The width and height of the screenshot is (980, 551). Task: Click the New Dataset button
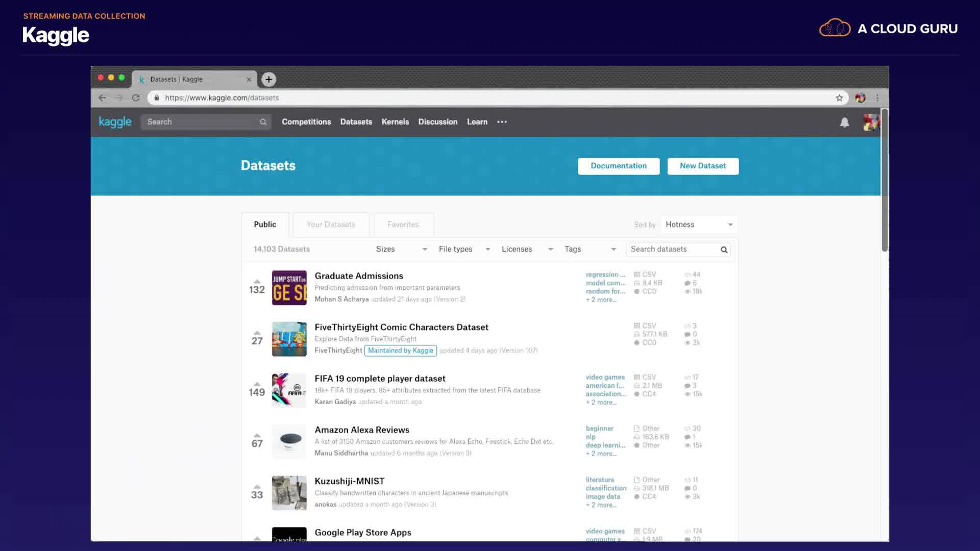pos(702,166)
